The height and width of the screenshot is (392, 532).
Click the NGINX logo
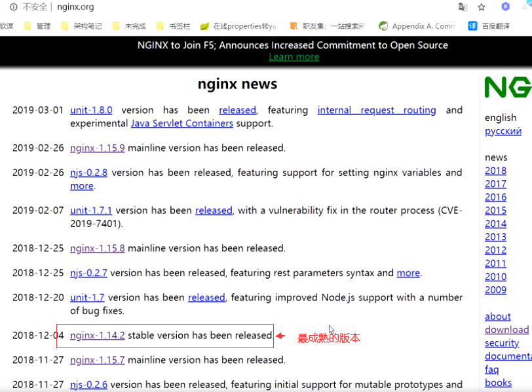(x=508, y=87)
